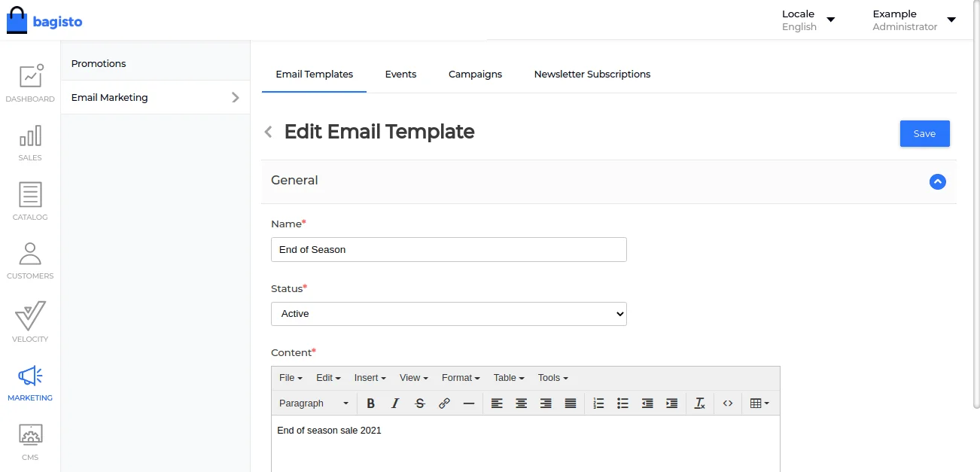Open Promotions in the side menu
This screenshot has height=472, width=980.
click(99, 64)
